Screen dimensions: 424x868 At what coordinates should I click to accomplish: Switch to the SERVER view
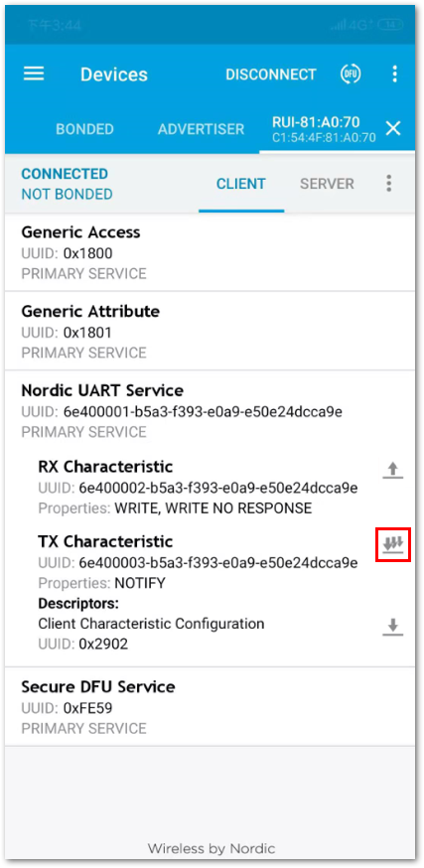pos(327,184)
